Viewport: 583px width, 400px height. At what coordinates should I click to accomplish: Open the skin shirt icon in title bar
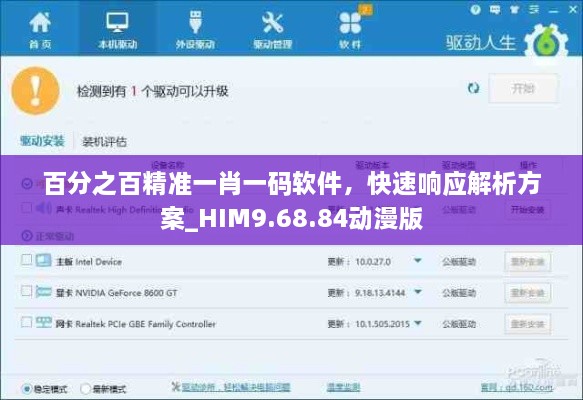(514, 10)
